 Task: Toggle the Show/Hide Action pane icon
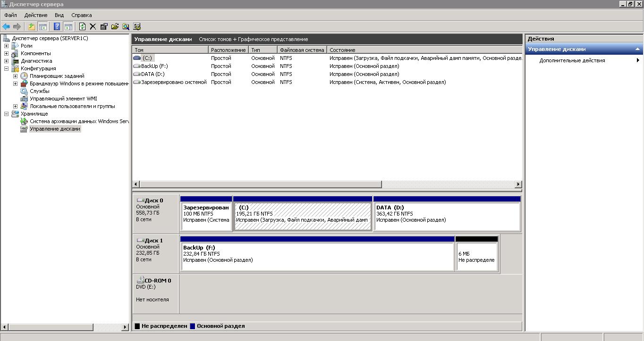pos(68,27)
